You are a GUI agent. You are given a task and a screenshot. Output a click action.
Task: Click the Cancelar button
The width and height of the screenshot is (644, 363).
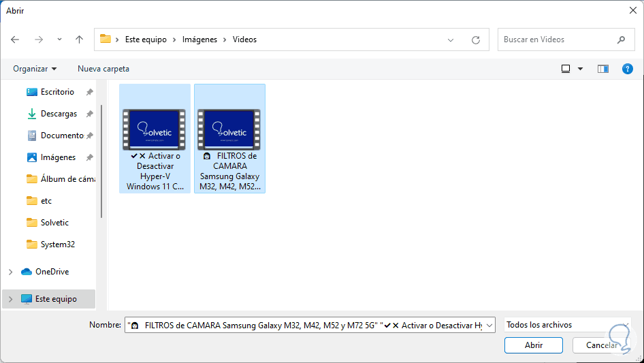click(x=601, y=345)
